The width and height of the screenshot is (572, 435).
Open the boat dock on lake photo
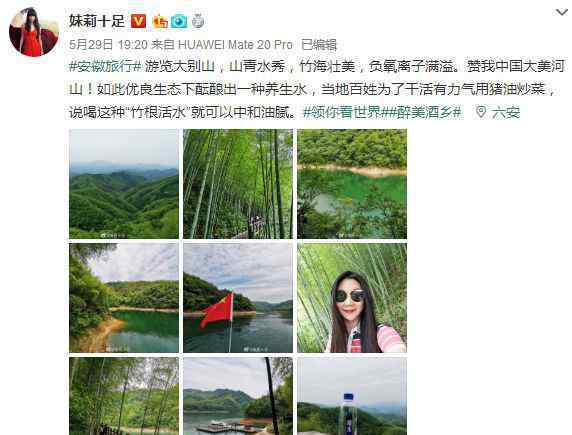tap(238, 396)
